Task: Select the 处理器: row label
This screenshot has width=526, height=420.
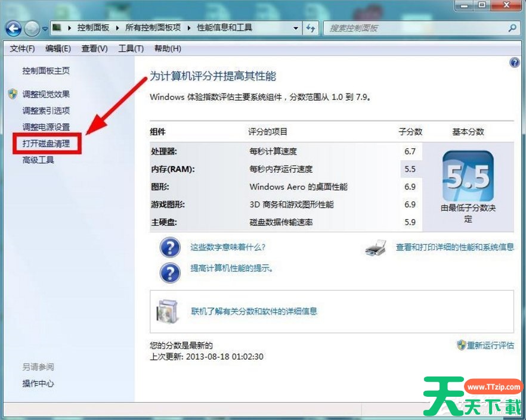Action: 163,151
